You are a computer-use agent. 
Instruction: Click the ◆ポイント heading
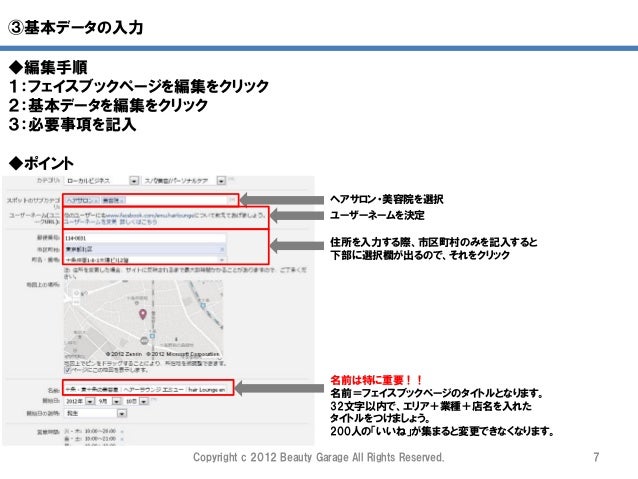(x=41, y=164)
